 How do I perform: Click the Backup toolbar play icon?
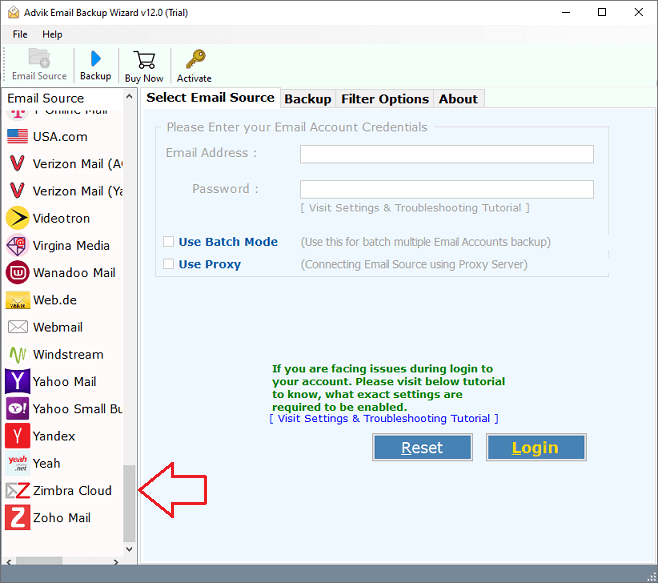click(96, 58)
